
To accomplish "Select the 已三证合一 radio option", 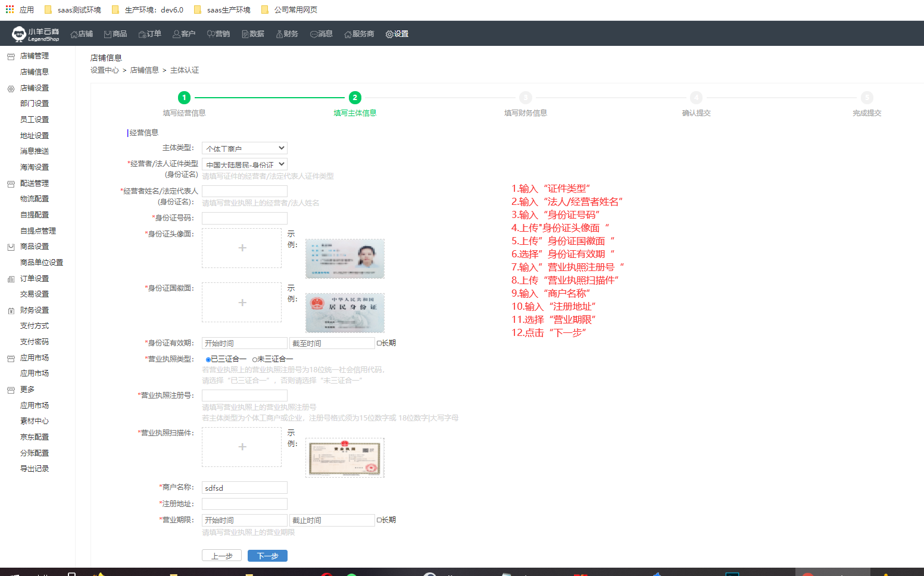I will tap(208, 359).
